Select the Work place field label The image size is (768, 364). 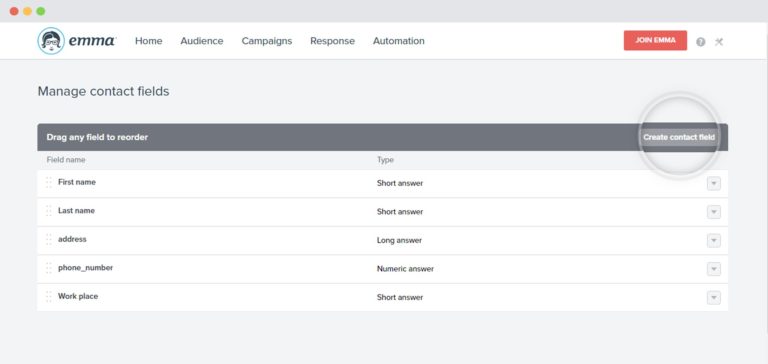(x=78, y=296)
